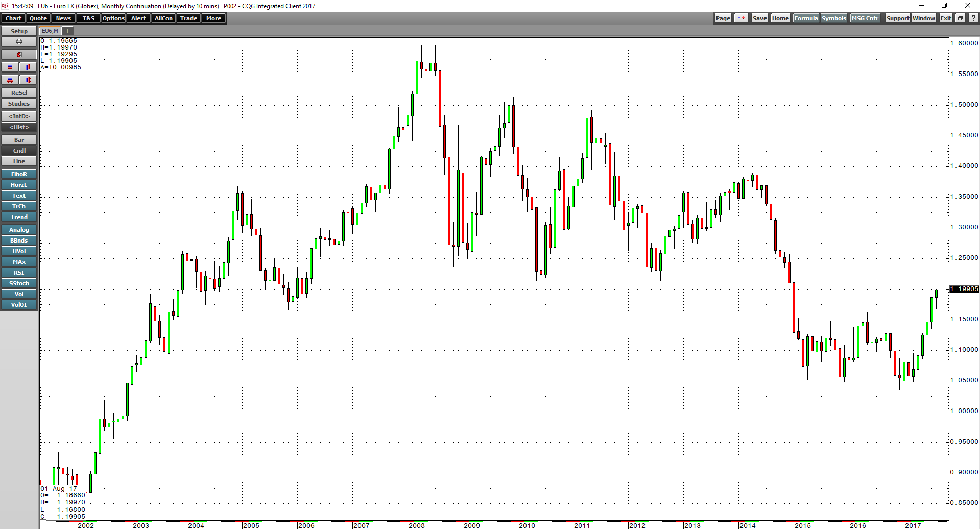980x529 pixels.
Task: Open the Page menu button
Action: pyautogui.click(x=723, y=18)
